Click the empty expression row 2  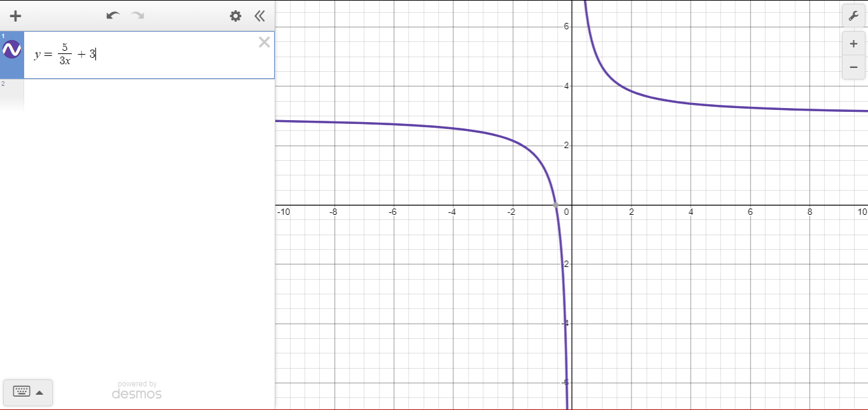coord(137,95)
